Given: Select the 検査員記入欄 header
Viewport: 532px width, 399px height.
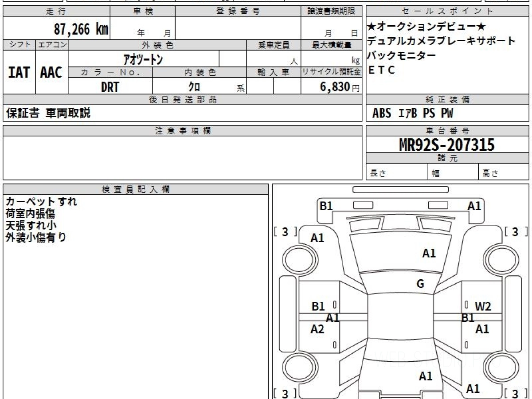Looking at the screenshot, I should 136,189.
